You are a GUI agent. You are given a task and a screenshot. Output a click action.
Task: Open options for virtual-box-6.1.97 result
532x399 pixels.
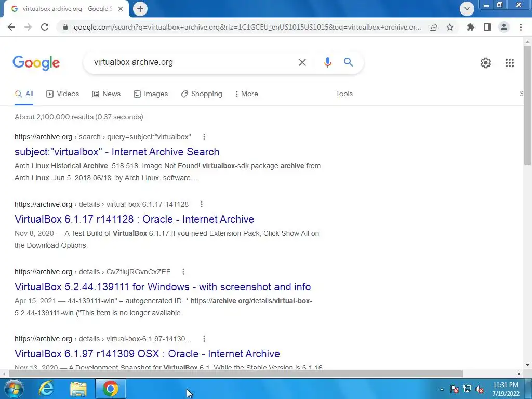tap(204, 339)
